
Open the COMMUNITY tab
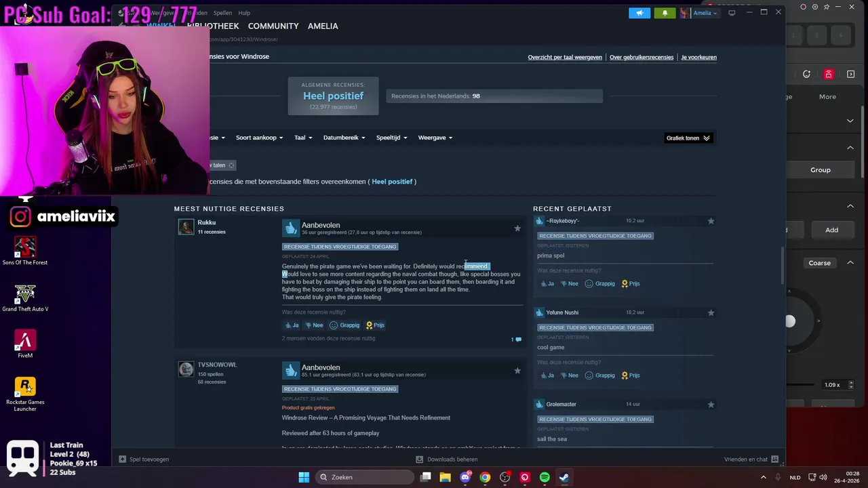(273, 26)
